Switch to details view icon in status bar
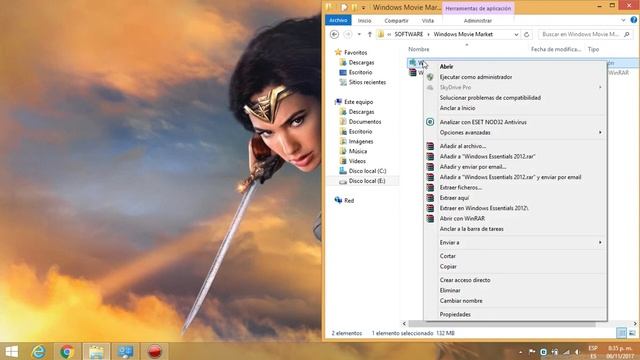 click(x=621, y=333)
